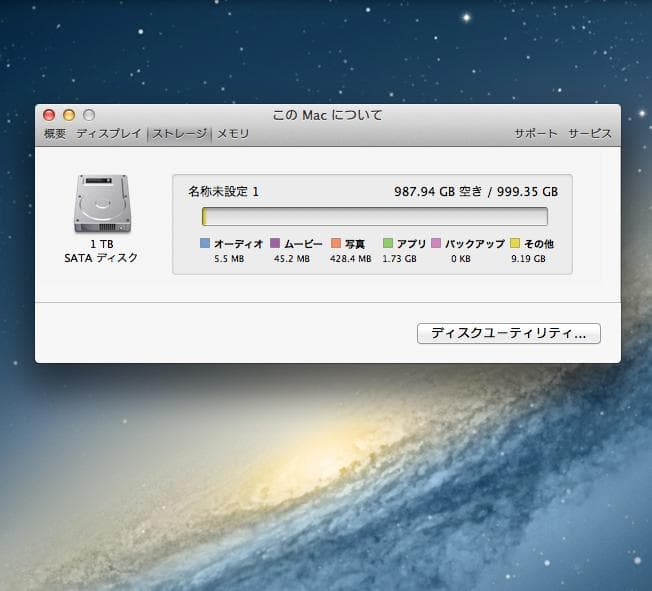Click the yellow その他 color swatch
This screenshot has width=652, height=591.
[x=515, y=243]
